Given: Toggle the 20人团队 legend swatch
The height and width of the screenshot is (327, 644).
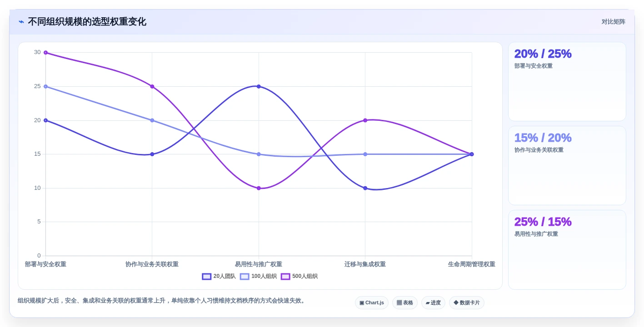Looking at the screenshot, I should coord(207,276).
